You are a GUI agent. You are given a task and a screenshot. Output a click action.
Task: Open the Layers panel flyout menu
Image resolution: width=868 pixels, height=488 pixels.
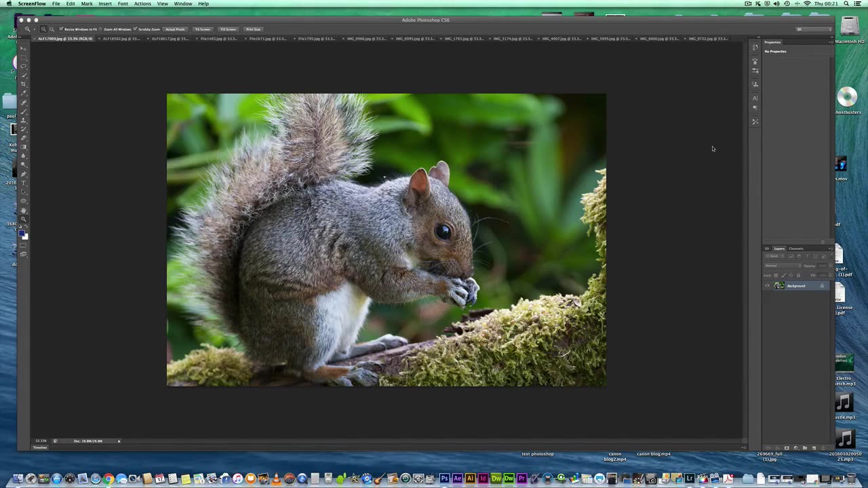coord(830,249)
